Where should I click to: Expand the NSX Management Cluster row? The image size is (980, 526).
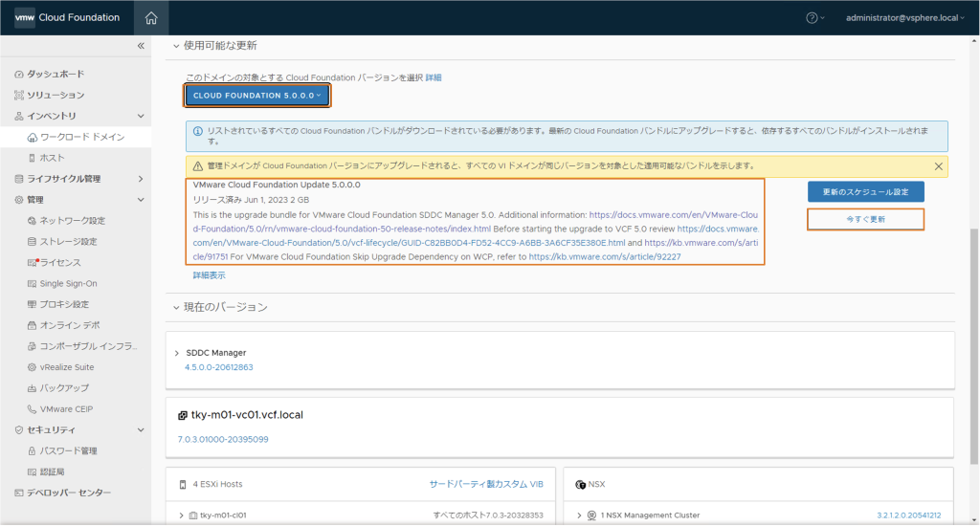pos(579,515)
